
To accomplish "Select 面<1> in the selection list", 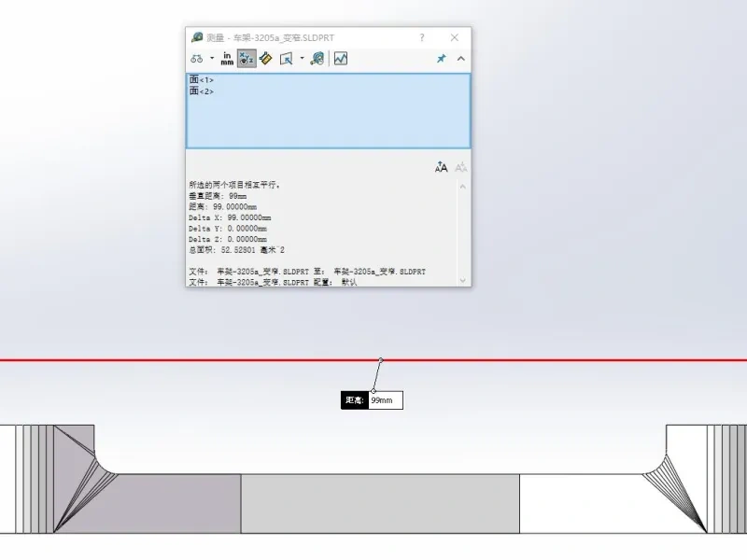I will click(x=202, y=80).
